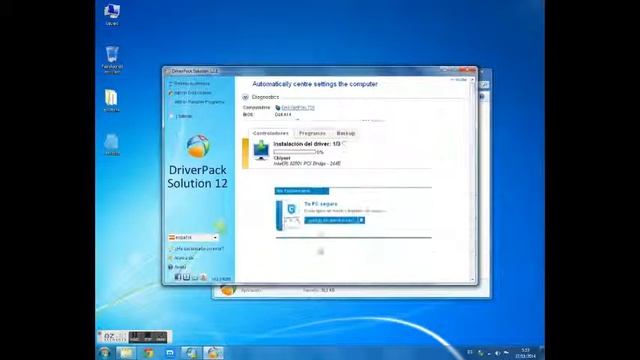Open the fourth faded desktop icon
Screen dimensions: 640x360
tap(111, 145)
